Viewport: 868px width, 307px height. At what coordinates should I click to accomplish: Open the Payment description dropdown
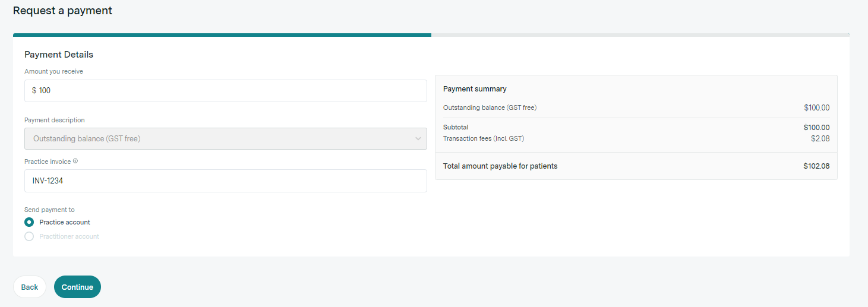[225, 139]
